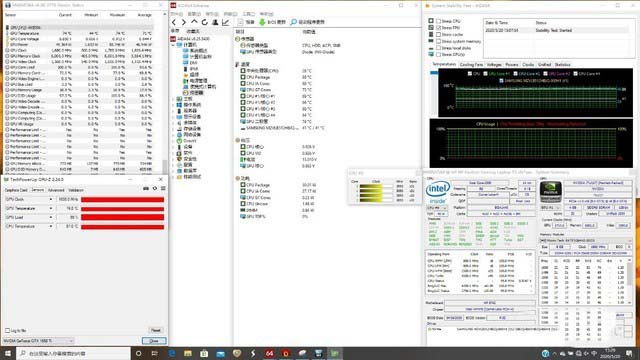Click Windows Start button
640x360 pixels.
(7, 353)
